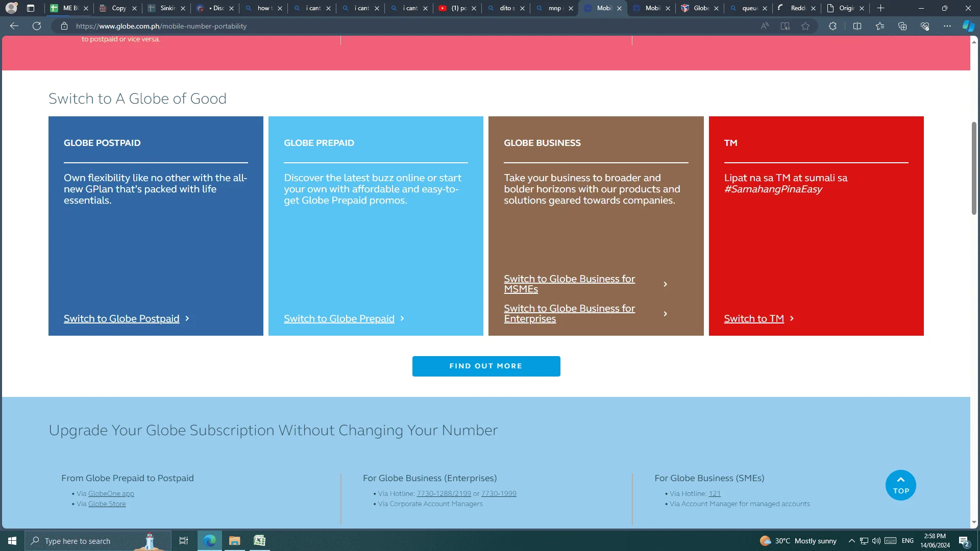The image size is (980, 551).
Task: Open Task View on taskbar
Action: pyautogui.click(x=184, y=541)
